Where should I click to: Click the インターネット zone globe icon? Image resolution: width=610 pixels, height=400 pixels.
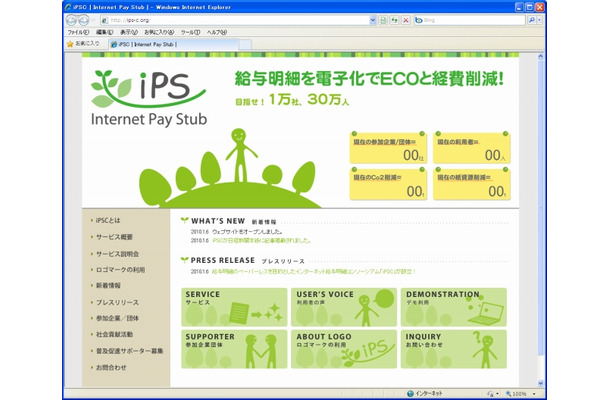[x=410, y=394]
